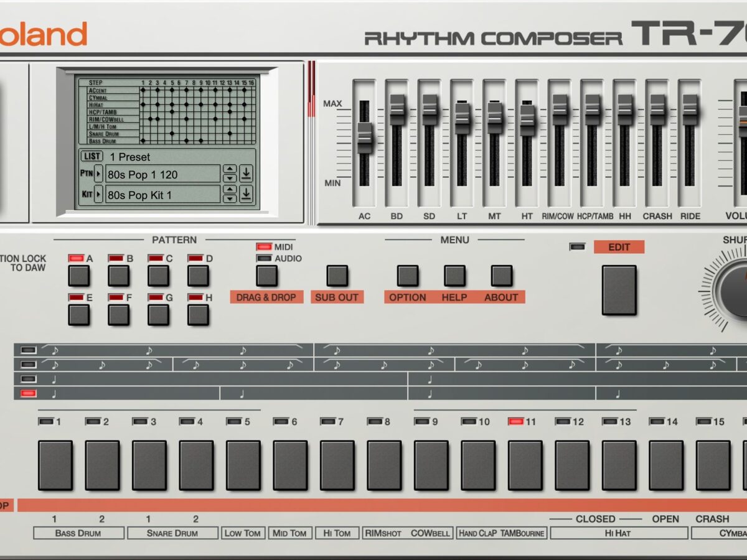
Task: Select the Hand Clap TAMBourine label
Action: pos(501,533)
